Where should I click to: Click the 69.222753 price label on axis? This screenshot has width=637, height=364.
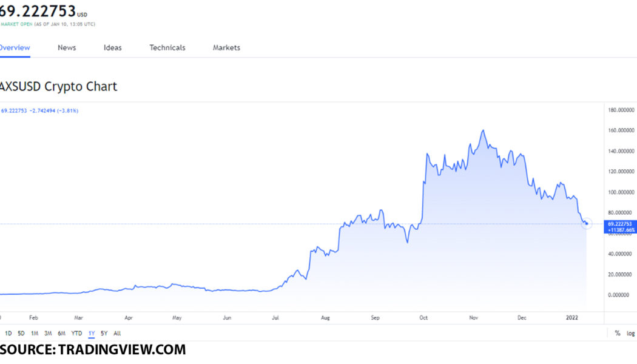point(620,224)
